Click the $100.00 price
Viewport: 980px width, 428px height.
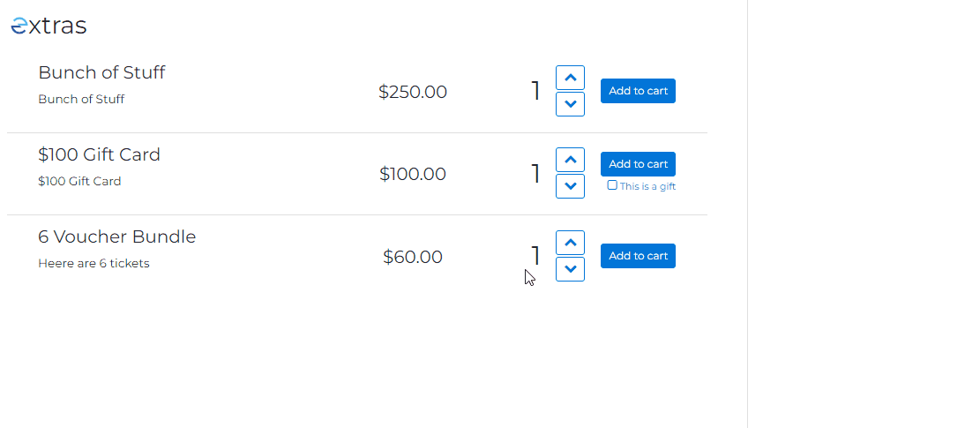(x=413, y=174)
